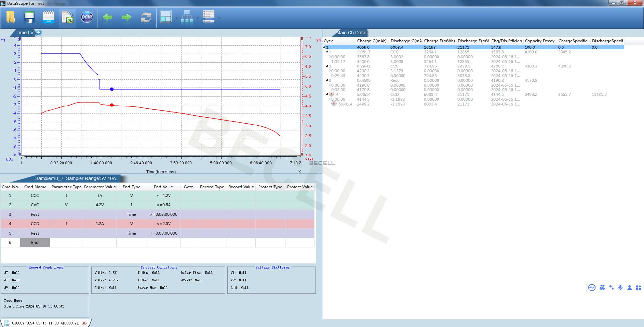Collapse step 4 CCD node
Image resolution: width=644 pixels, height=327 pixels.
tap(327, 94)
